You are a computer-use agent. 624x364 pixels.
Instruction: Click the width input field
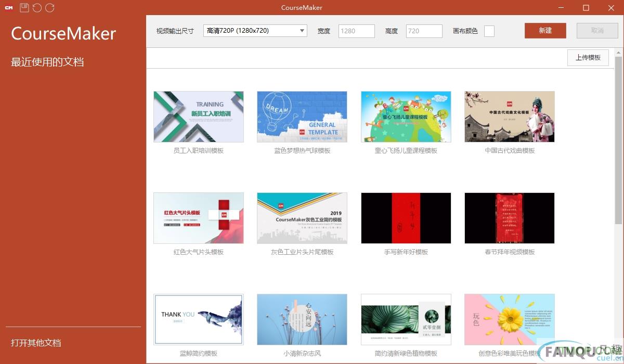point(357,31)
